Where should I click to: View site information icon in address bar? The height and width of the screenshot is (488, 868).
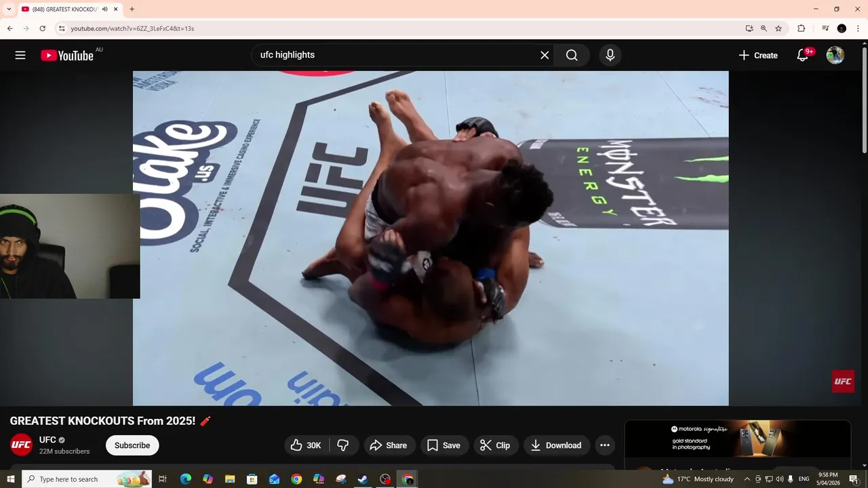(x=61, y=28)
